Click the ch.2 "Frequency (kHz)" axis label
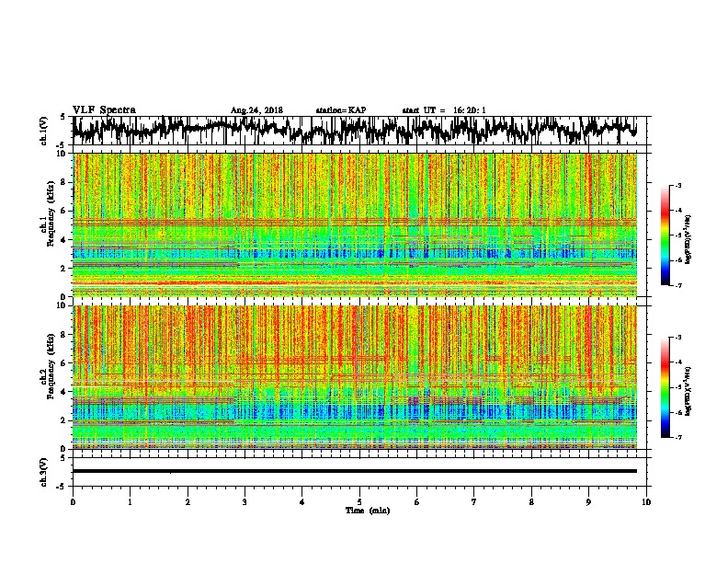The image size is (728, 563). click(x=51, y=366)
